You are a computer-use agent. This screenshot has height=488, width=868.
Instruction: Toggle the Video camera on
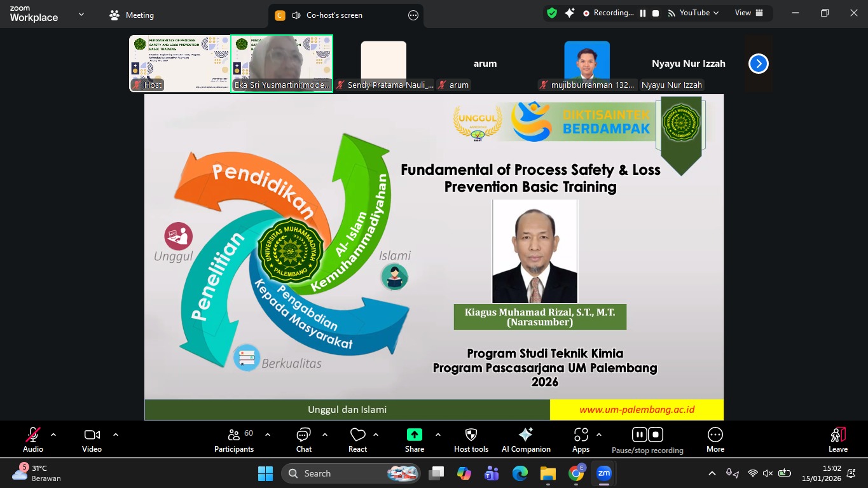92,440
